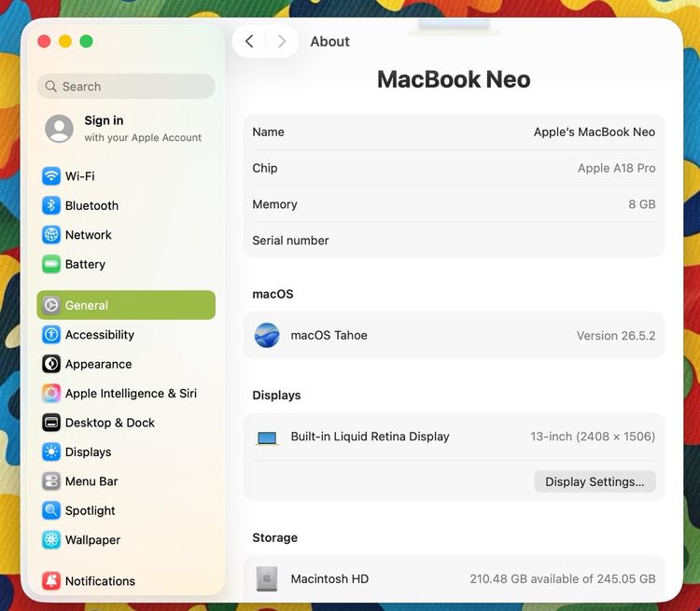This screenshot has height=611, width=700.
Task: Close the System Settings window
Action: [x=44, y=41]
